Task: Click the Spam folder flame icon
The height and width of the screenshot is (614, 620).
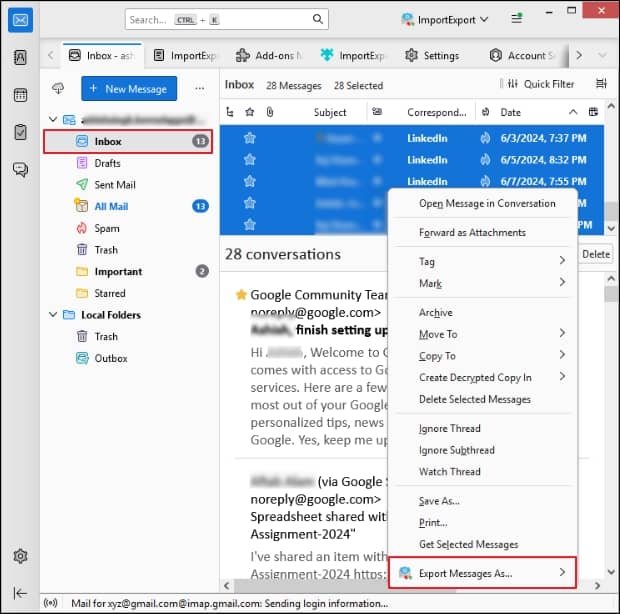Action: (81, 228)
